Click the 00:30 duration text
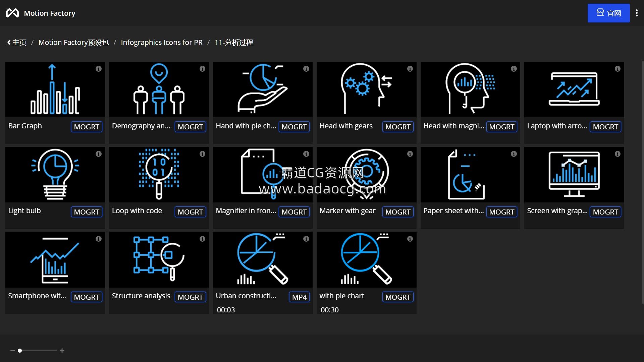The width and height of the screenshot is (644, 362). point(330,310)
